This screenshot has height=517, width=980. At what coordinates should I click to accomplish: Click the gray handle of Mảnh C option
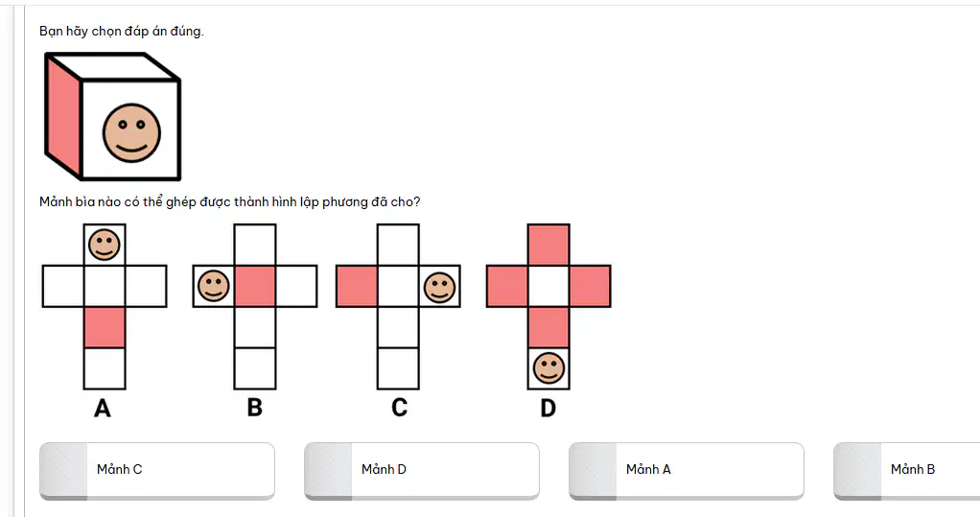coord(63,471)
